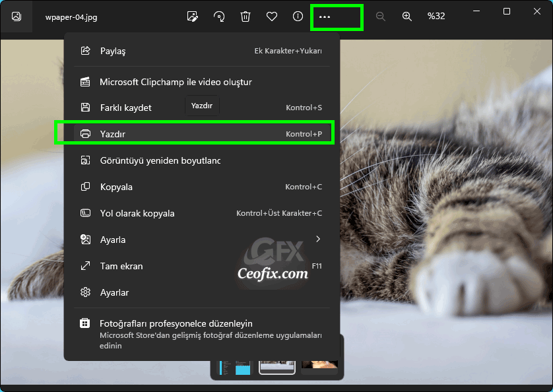Screen dimensions: 553x392
Task: Click the printer icon beside Yazdır
Action: pyautogui.click(x=85, y=134)
